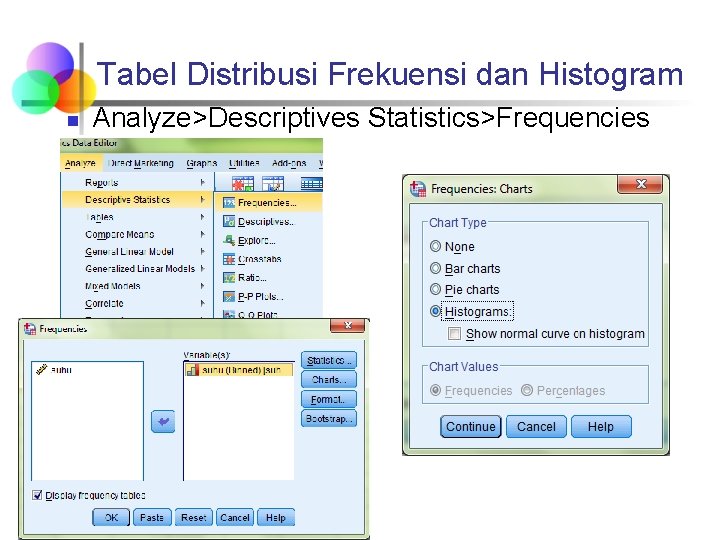Expand the Compare Means submenu arrow
The image size is (720, 540).
click(x=202, y=234)
